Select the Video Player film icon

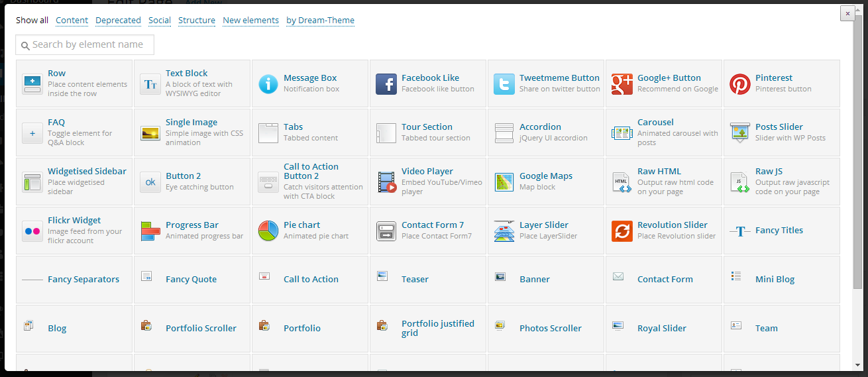(386, 182)
